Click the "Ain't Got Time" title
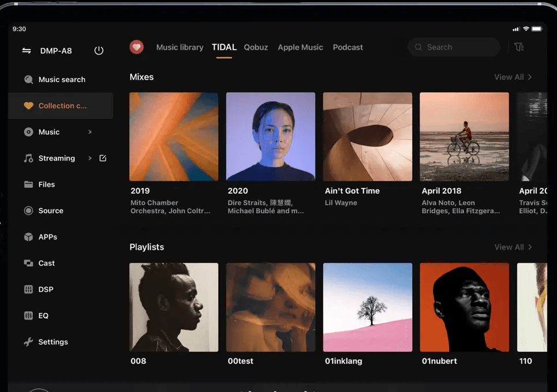 point(352,191)
